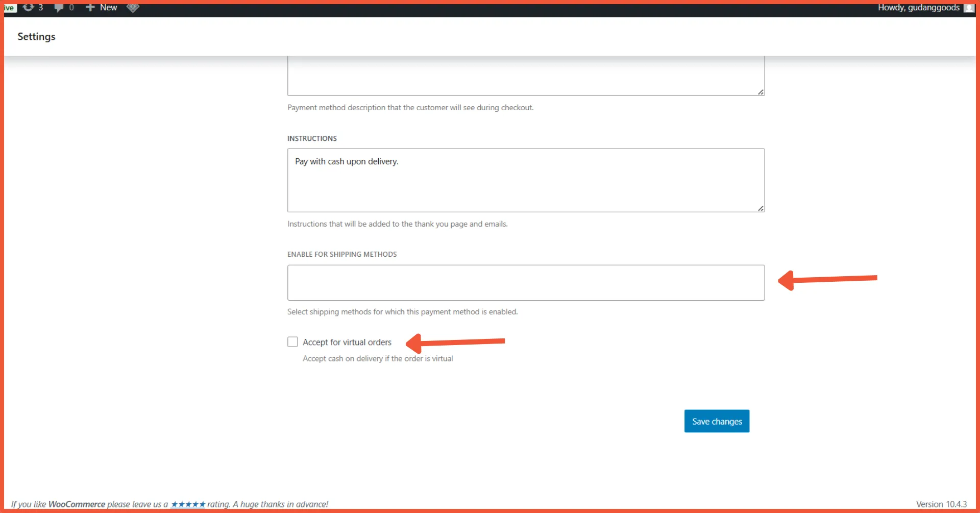Enable the Accept for virtual orders checkbox
Viewport: 980px width, 513px height.
click(x=292, y=341)
